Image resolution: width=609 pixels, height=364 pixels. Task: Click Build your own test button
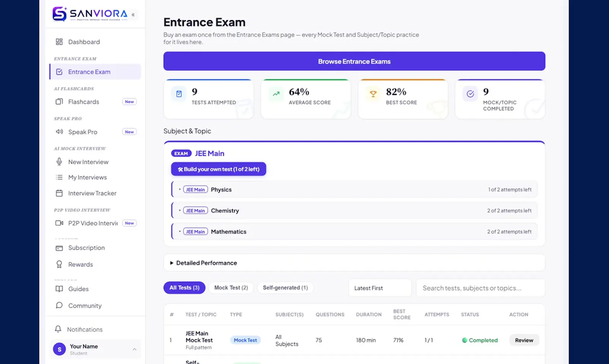(x=218, y=169)
